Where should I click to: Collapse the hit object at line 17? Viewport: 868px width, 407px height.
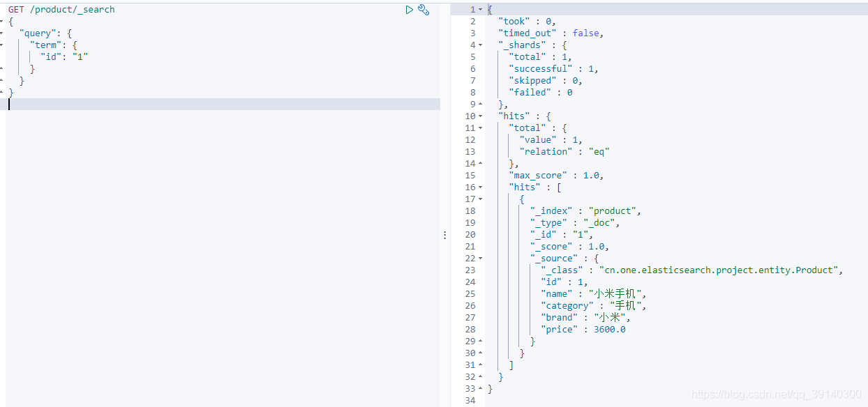pyautogui.click(x=480, y=199)
